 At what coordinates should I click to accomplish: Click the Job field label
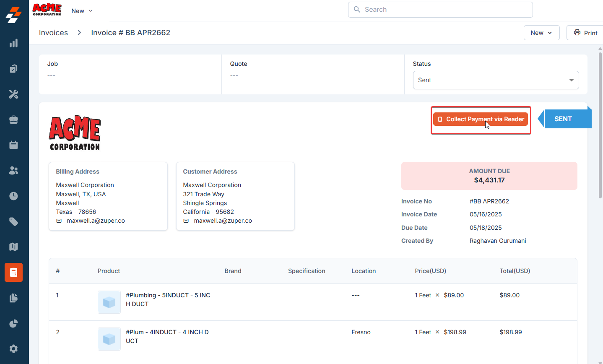[x=52, y=64]
